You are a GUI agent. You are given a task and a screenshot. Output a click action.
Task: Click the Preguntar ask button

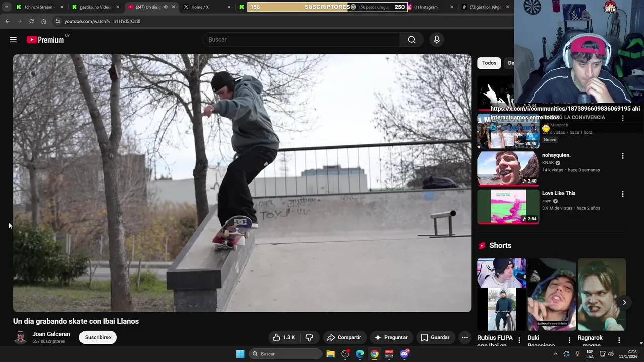click(391, 337)
